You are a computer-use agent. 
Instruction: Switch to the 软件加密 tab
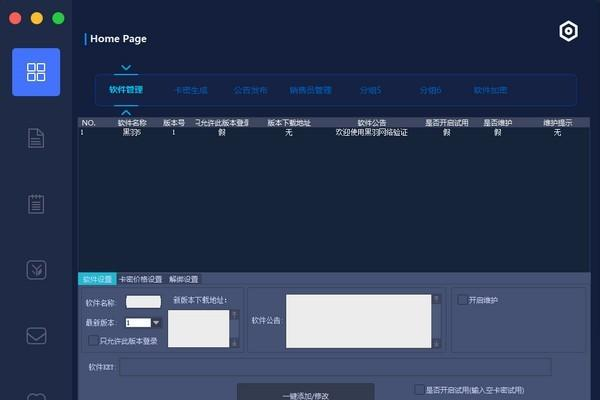click(x=491, y=90)
